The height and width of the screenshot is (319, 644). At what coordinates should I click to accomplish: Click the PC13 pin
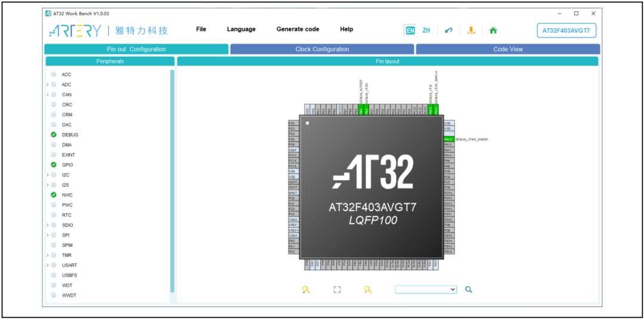click(x=293, y=155)
